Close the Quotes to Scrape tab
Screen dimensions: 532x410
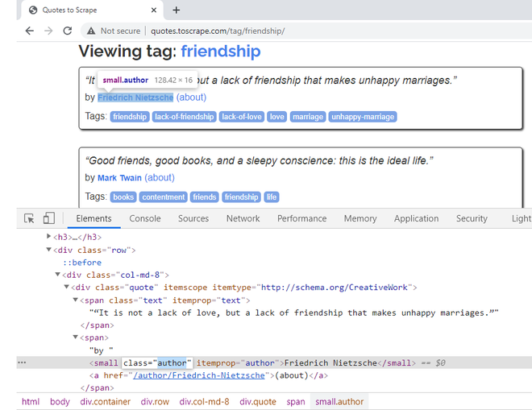[x=154, y=10]
